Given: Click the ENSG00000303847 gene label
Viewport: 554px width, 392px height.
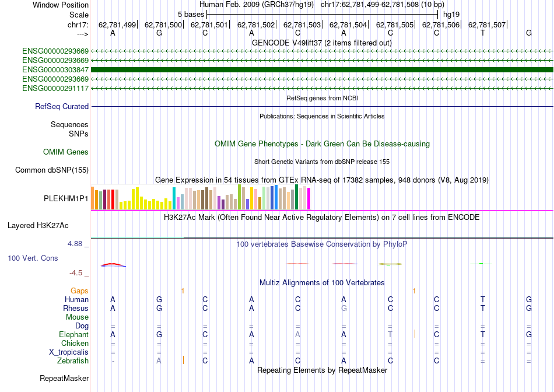Looking at the screenshot, I should [55, 69].
